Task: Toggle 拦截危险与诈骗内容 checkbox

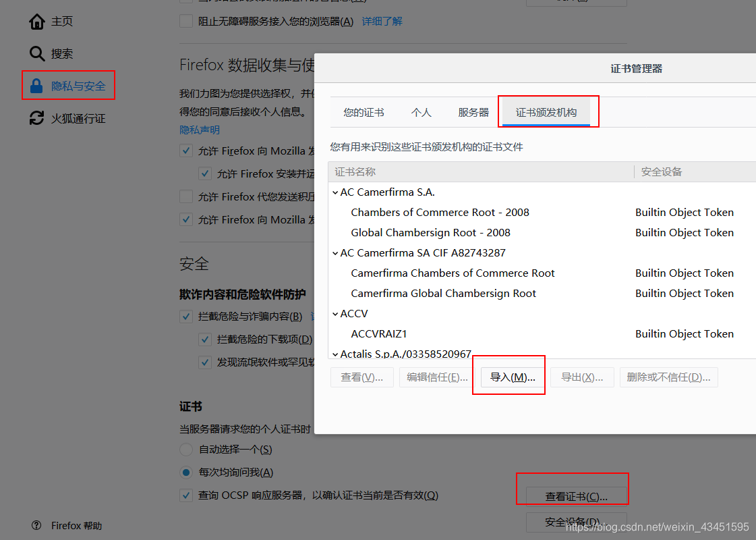Action: click(x=186, y=317)
